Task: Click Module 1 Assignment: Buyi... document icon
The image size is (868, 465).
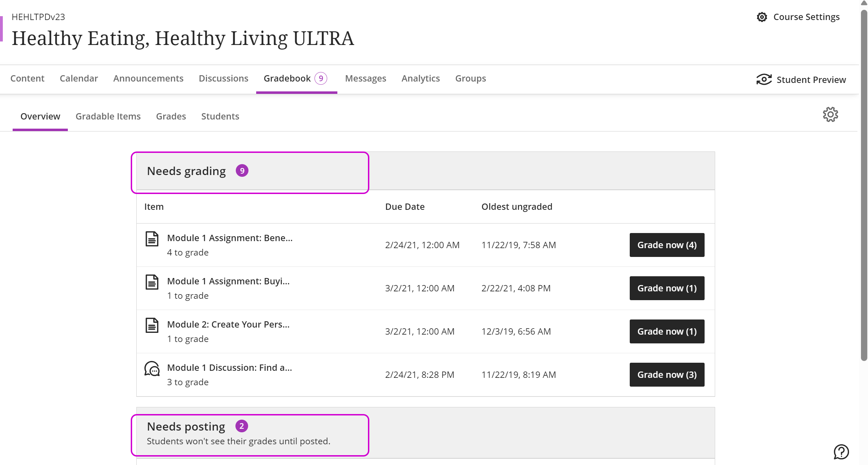Action: tap(152, 282)
